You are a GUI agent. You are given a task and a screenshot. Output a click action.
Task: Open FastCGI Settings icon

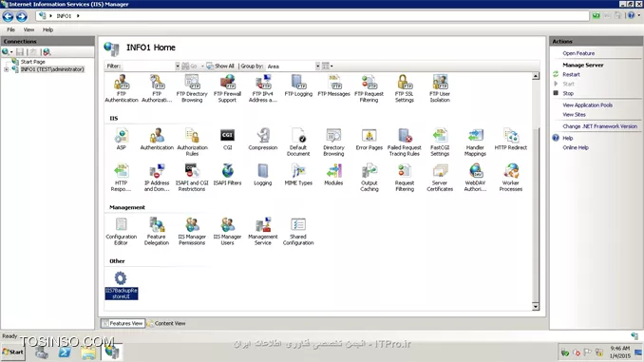pos(440,142)
